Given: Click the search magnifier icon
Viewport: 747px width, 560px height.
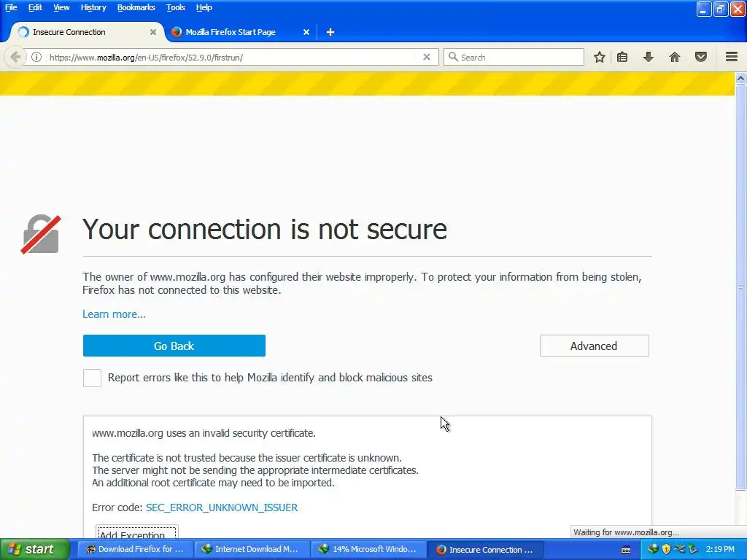Looking at the screenshot, I should point(453,57).
